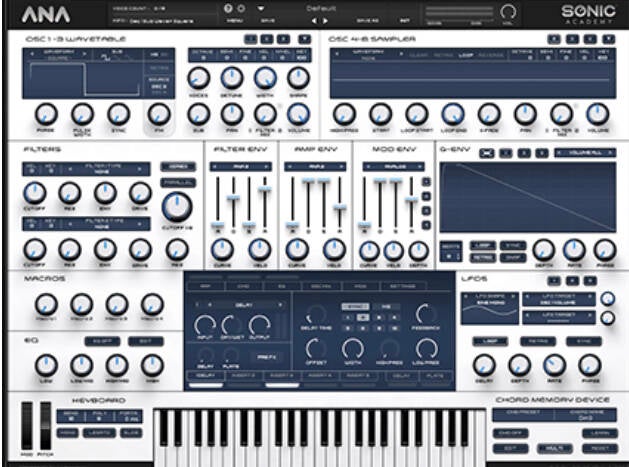This screenshot has width=629, height=467.
Task: Switch to the SETTINGS tab in center panel
Action: pyautogui.click(x=402, y=286)
